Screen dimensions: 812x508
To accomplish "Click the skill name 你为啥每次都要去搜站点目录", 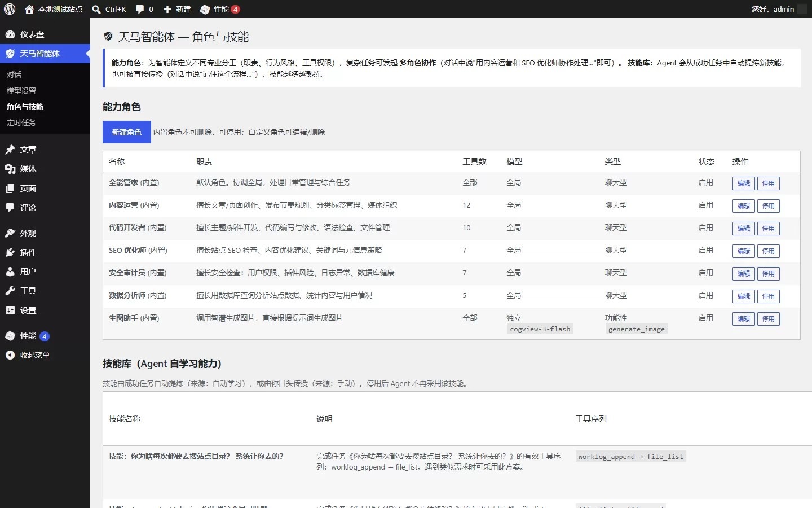I will tap(196, 456).
